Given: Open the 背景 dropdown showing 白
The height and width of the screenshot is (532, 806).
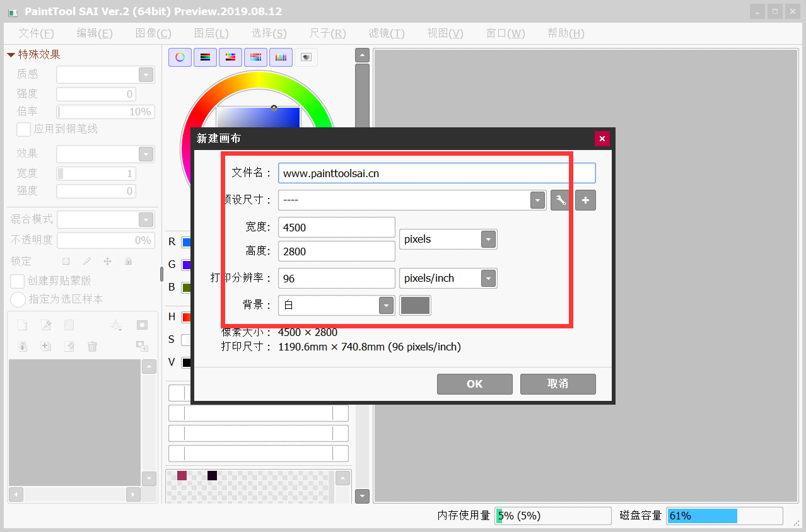Looking at the screenshot, I should point(387,305).
